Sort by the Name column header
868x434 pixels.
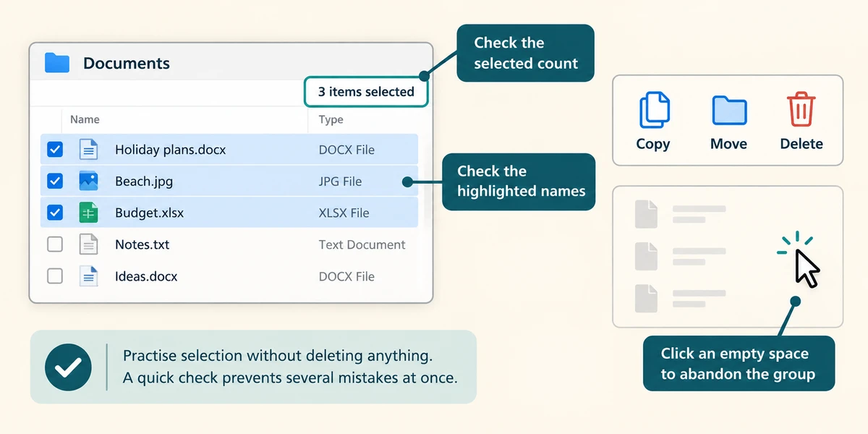point(85,119)
